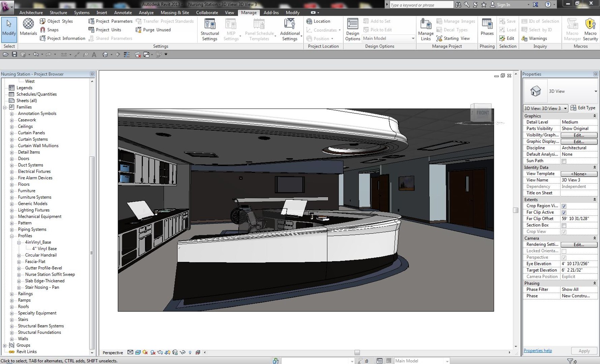
Task: Toggle the Locked Orientation checkbox
Action: [564, 251]
